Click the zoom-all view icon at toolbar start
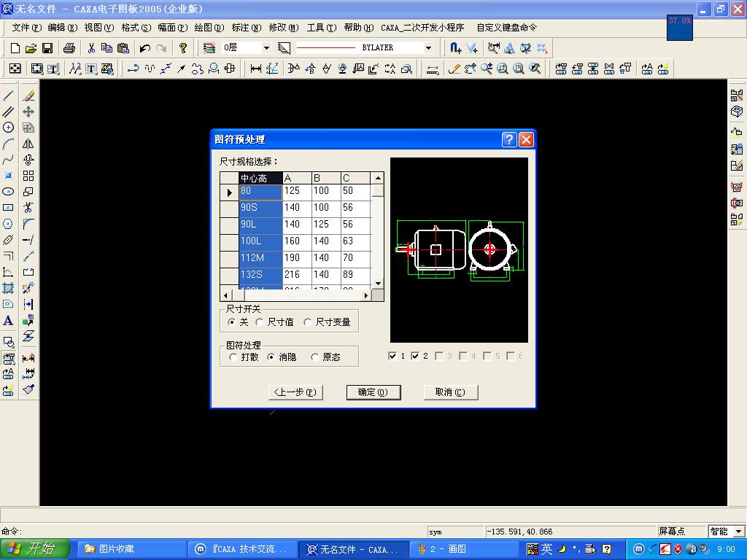Viewport: 747px width, 560px height. pyautogui.click(x=15, y=69)
